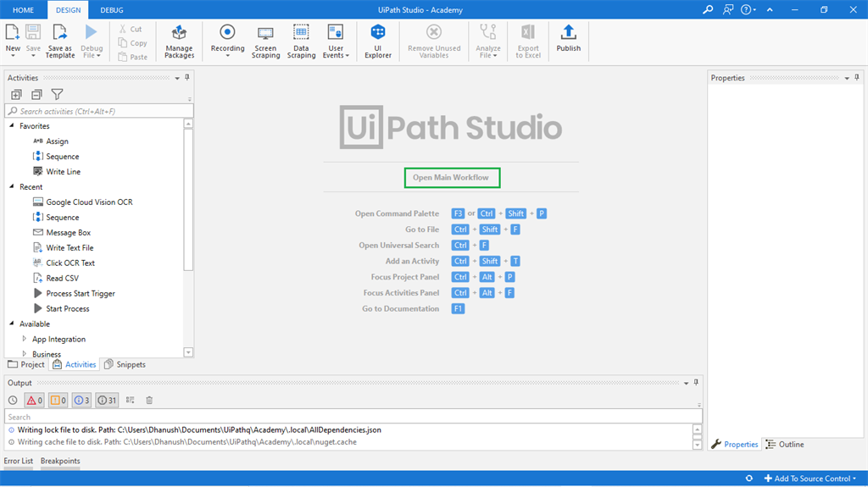Click Analyze File icon
This screenshot has height=487, width=868.
coord(487,33)
